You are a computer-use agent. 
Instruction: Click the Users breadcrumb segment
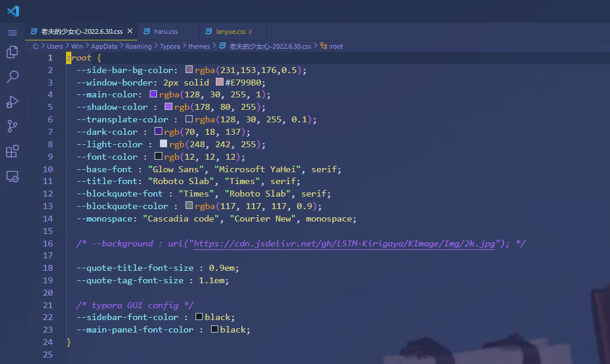(55, 46)
